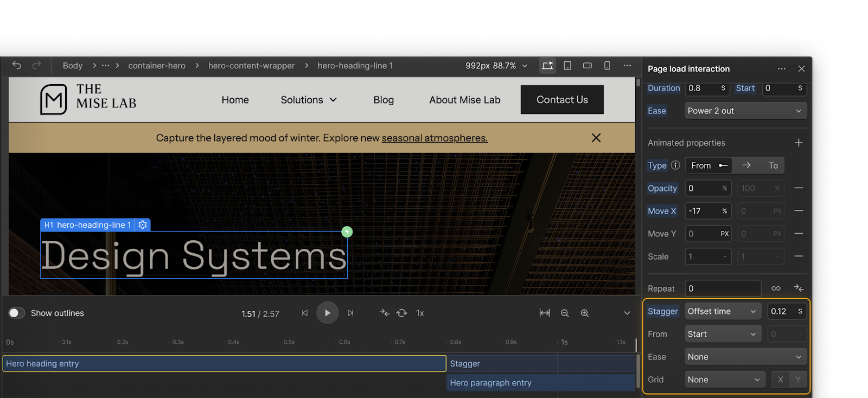Remove the Move Y property
The height and width of the screenshot is (398, 868).
pos(799,234)
